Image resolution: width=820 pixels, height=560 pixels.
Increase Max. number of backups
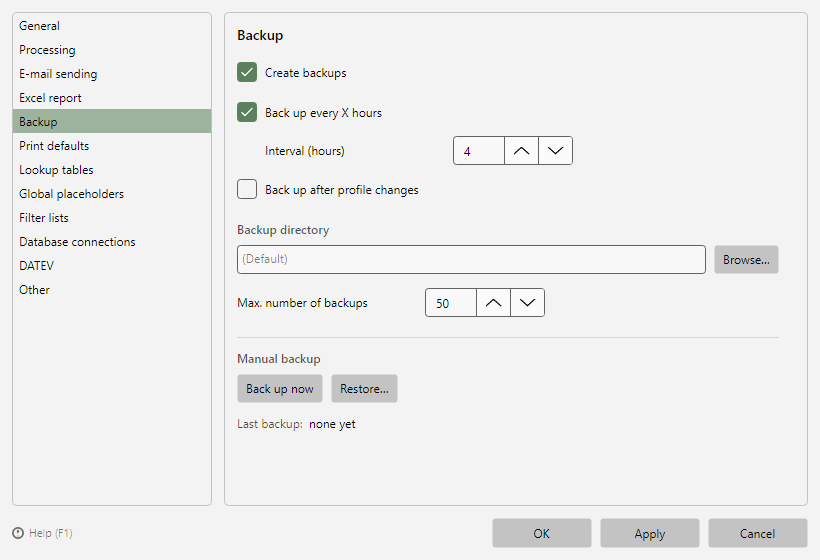coord(493,303)
